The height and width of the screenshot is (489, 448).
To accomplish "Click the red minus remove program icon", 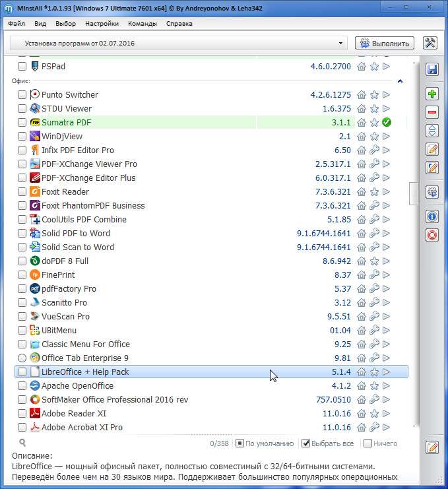I will pos(432,112).
